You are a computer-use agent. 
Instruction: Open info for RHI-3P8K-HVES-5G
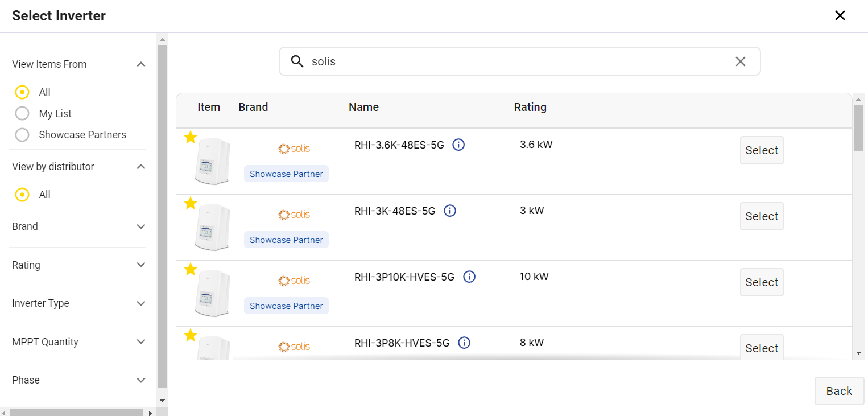(464, 343)
